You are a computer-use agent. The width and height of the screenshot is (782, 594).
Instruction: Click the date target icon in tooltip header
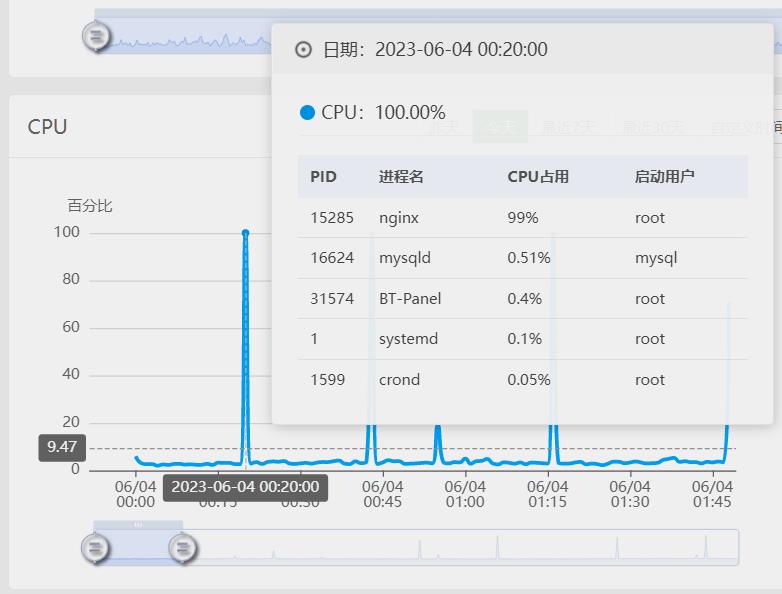click(x=303, y=50)
